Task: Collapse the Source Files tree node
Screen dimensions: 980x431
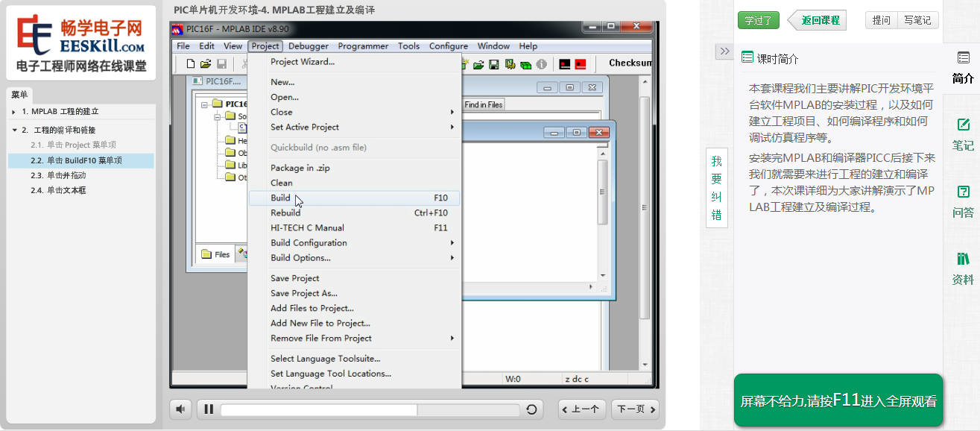Action: click(218, 116)
